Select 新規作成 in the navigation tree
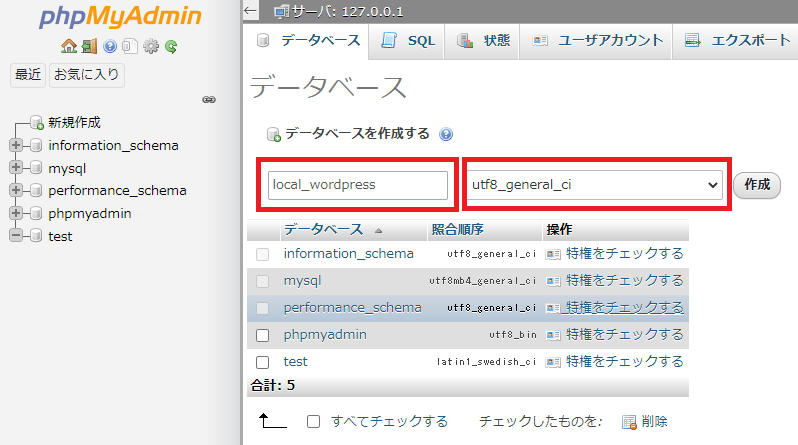The height and width of the screenshot is (445, 798). click(x=74, y=122)
